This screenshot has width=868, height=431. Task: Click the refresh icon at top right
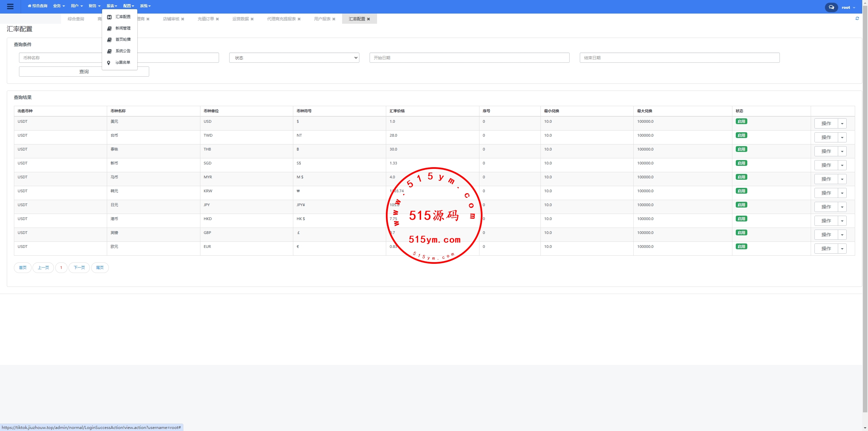(x=857, y=19)
